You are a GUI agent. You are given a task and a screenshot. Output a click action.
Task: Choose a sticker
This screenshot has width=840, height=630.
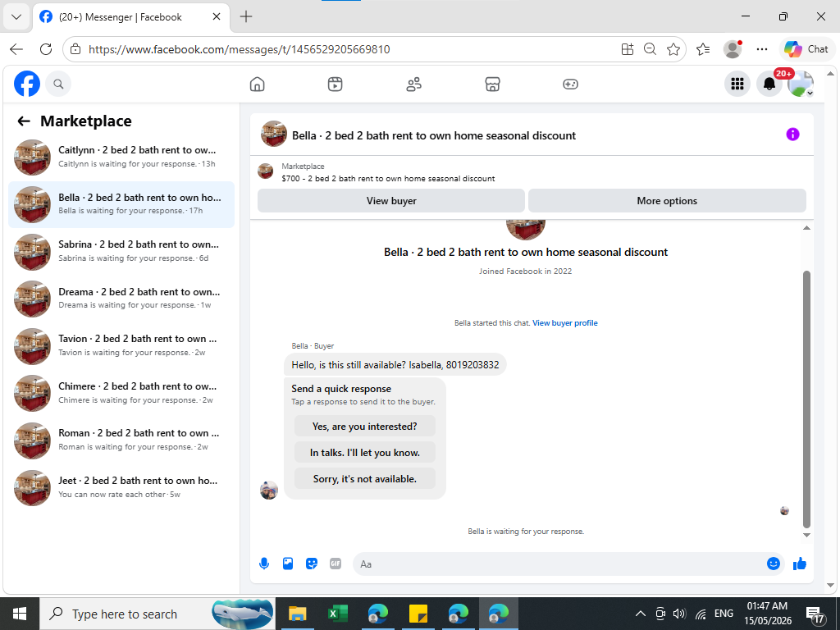point(312,564)
